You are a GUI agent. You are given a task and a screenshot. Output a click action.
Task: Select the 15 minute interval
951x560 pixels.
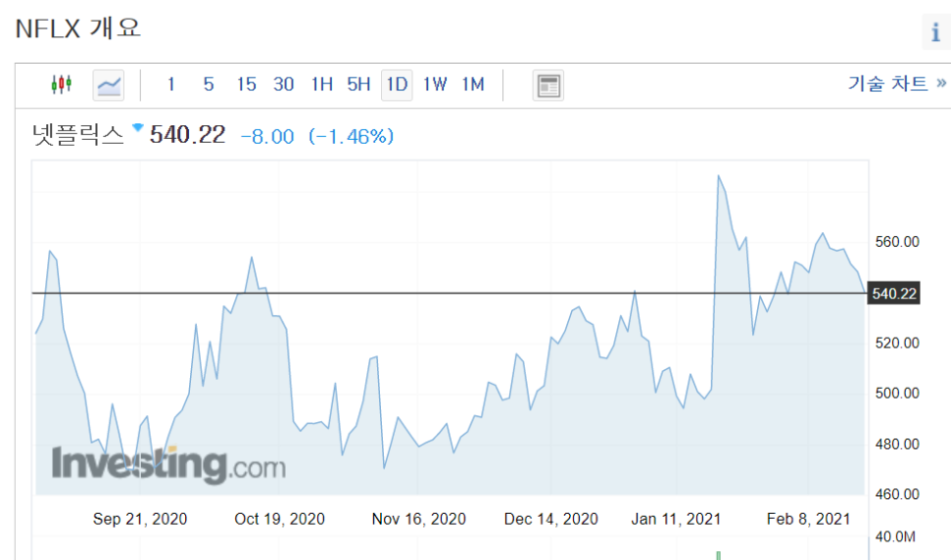(x=246, y=85)
